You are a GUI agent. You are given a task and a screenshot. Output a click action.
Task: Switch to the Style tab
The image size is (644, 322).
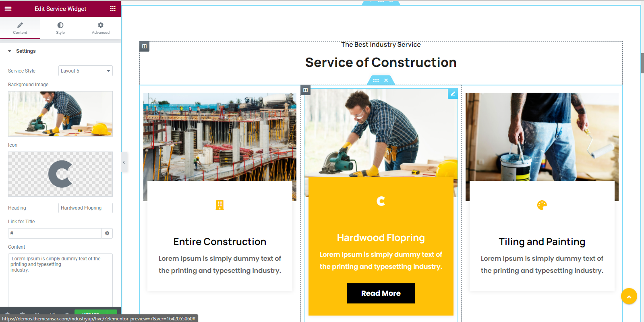[x=60, y=28]
